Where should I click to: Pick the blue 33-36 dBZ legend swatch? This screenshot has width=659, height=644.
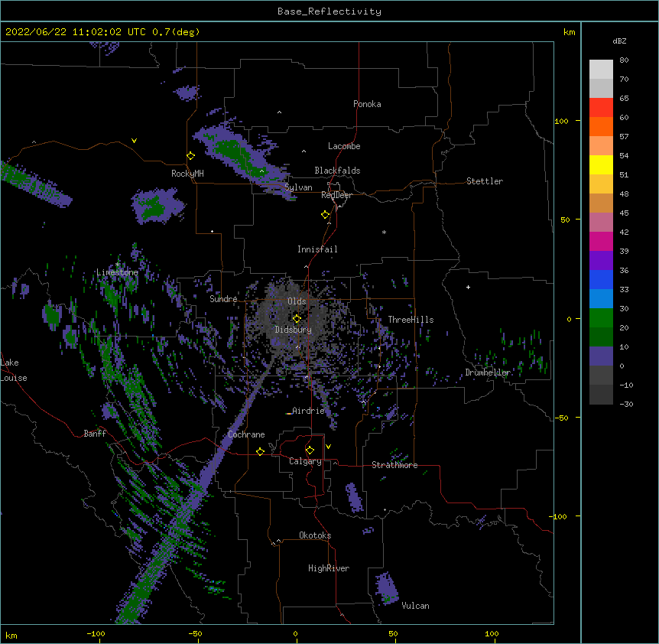coord(601,279)
